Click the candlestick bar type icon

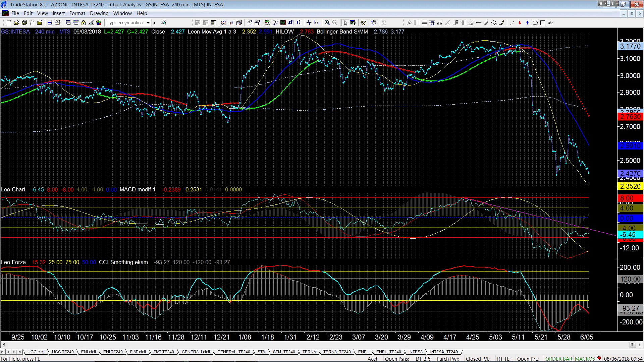click(x=299, y=23)
